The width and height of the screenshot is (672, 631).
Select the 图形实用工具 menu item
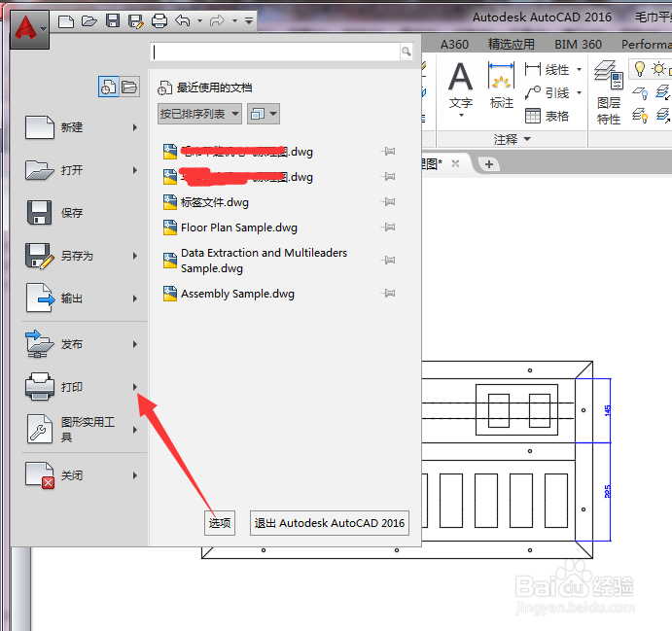coord(82,430)
